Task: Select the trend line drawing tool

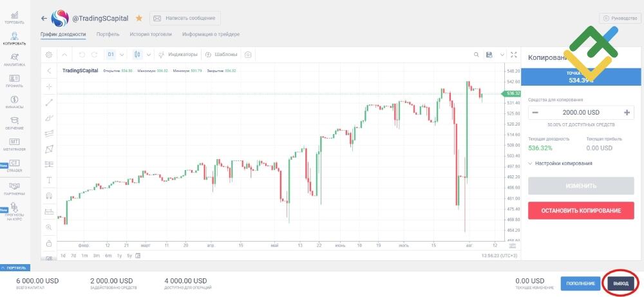Action: click(x=49, y=102)
